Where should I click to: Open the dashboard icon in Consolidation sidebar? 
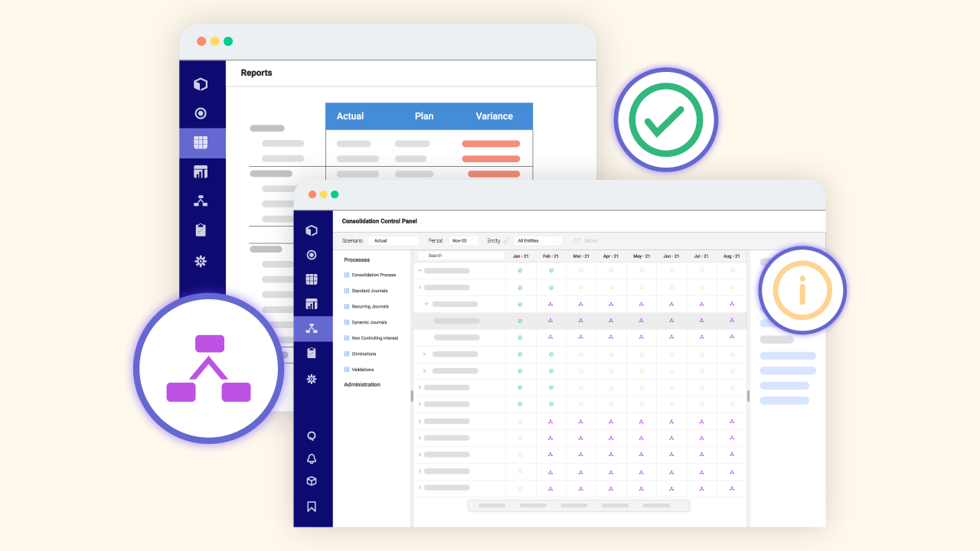tap(312, 304)
